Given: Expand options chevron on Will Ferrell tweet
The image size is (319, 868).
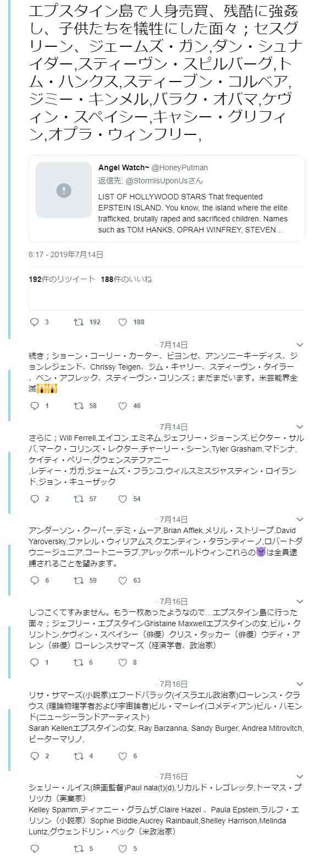Looking at the screenshot, I should (300, 427).
